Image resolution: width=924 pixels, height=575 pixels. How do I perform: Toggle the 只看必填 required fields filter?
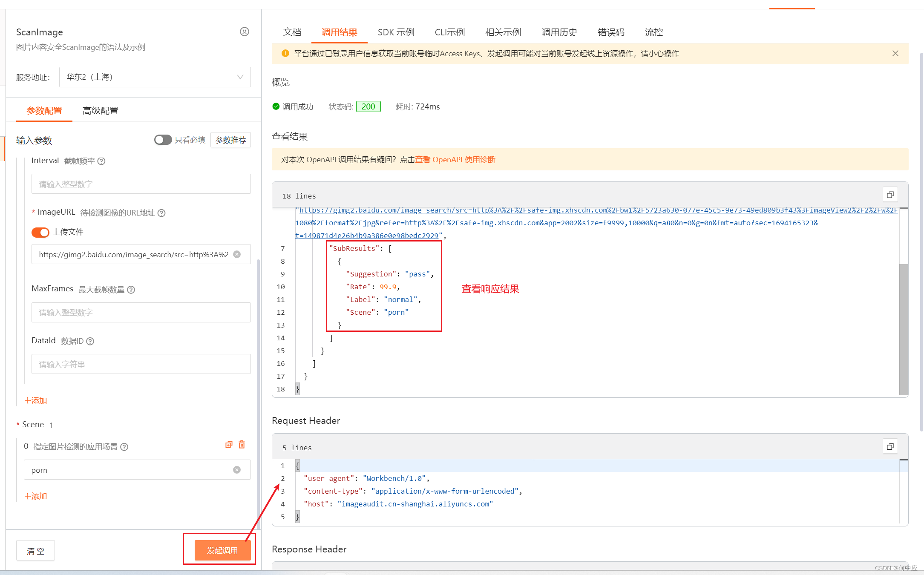pyautogui.click(x=161, y=138)
